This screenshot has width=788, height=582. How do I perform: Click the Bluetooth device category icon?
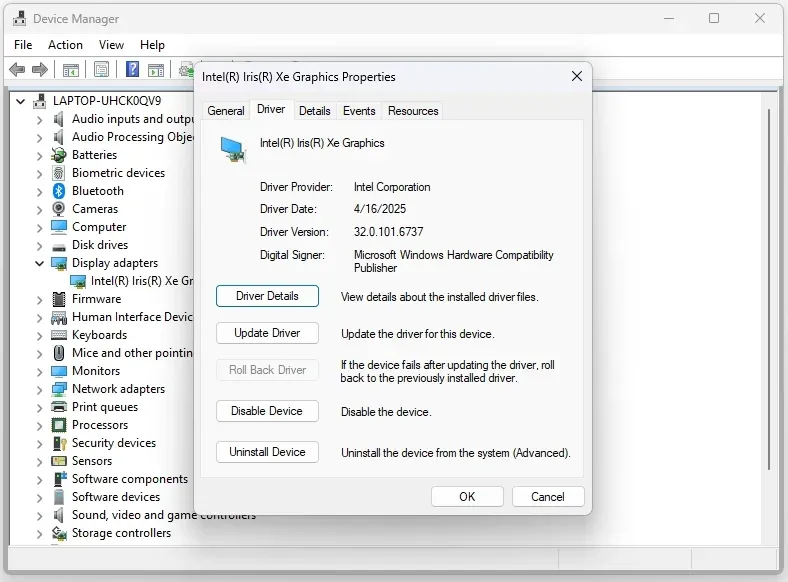tap(59, 191)
